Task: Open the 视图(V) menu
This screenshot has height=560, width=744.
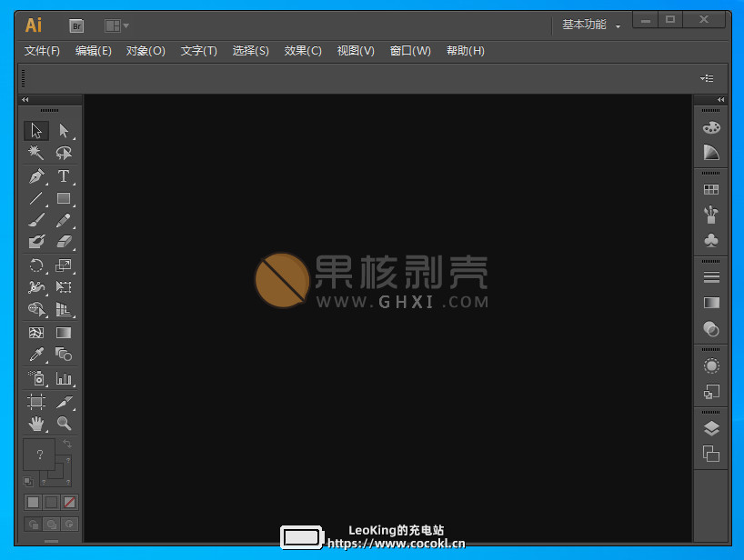Action: pos(356,51)
